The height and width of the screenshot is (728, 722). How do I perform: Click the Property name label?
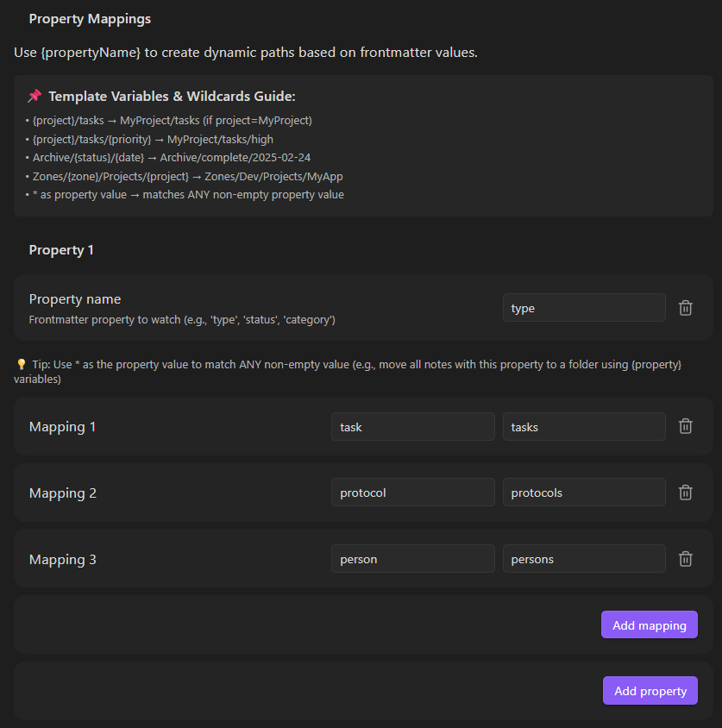coord(75,299)
